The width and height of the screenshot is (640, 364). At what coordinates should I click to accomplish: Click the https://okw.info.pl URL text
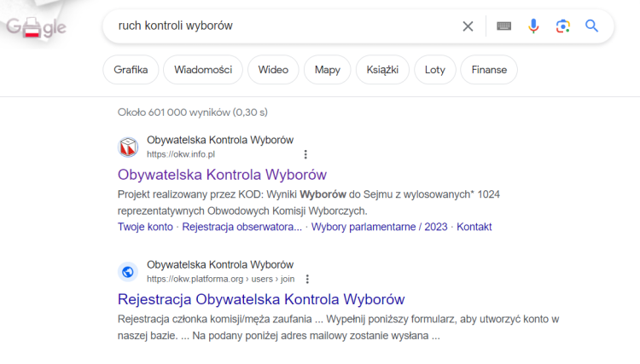point(181,154)
